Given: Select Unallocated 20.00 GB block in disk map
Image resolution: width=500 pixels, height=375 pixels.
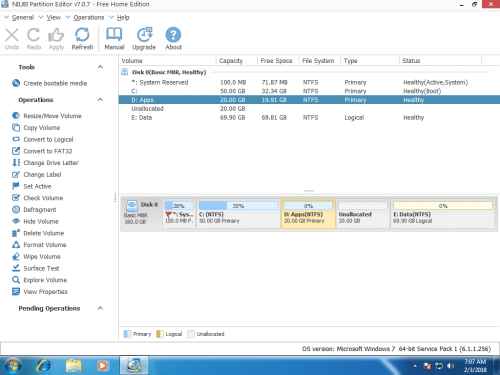Looking at the screenshot, I should tap(363, 214).
